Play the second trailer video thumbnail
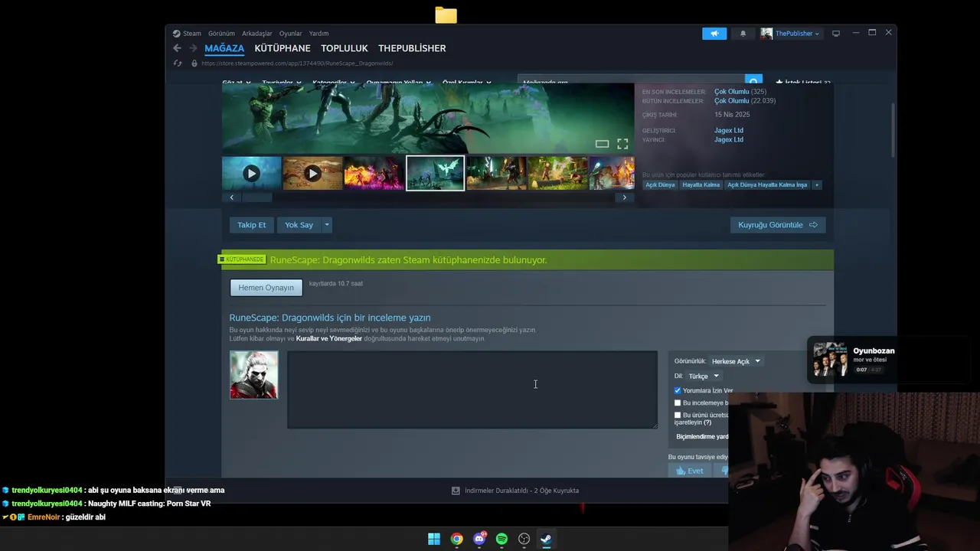This screenshot has width=980, height=551. (x=312, y=174)
